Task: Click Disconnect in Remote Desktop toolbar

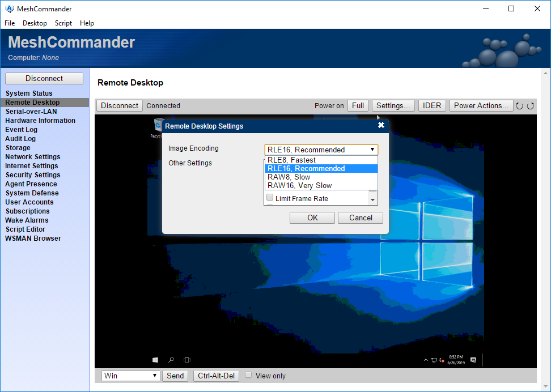Action: point(120,106)
